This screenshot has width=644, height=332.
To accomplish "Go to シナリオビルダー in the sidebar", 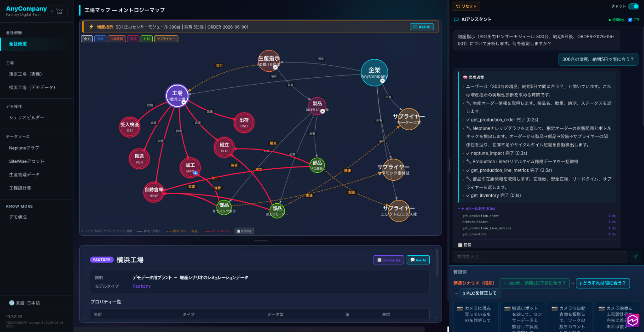I will 27,117.
